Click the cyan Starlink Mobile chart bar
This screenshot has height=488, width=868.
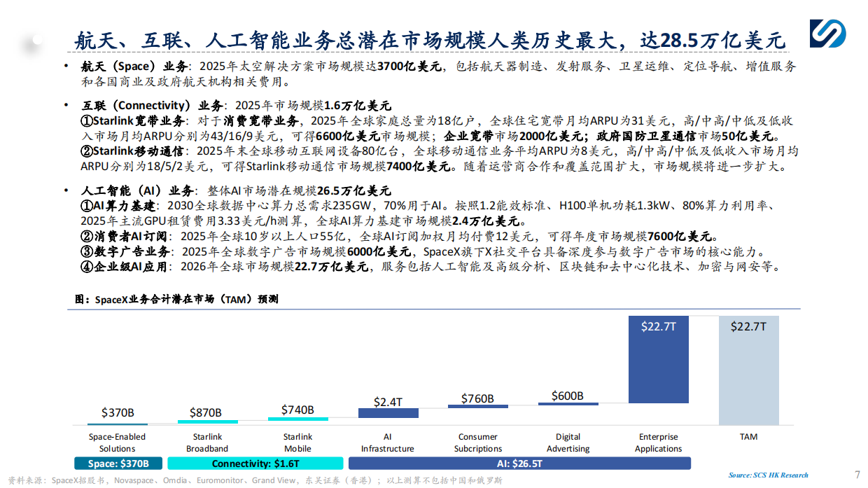(x=297, y=419)
